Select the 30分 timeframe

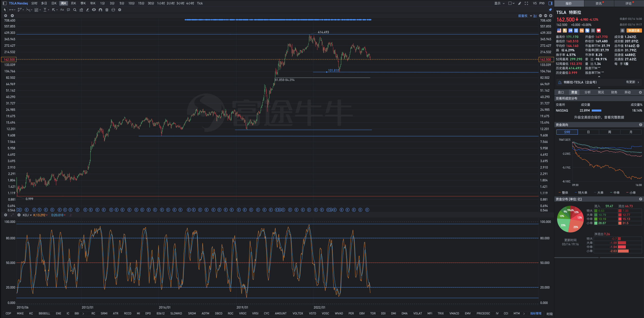pos(151,3)
